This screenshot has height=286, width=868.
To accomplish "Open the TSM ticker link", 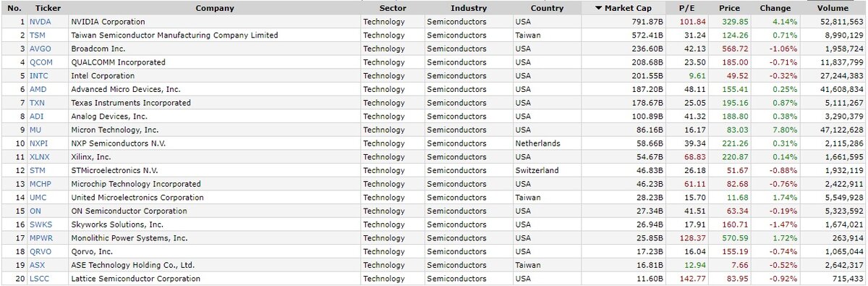I will tap(38, 35).
